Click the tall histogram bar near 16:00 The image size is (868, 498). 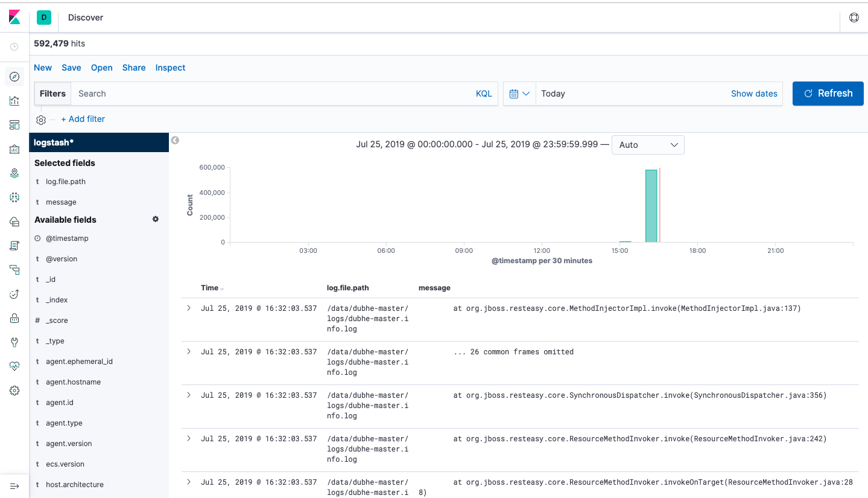pos(651,206)
